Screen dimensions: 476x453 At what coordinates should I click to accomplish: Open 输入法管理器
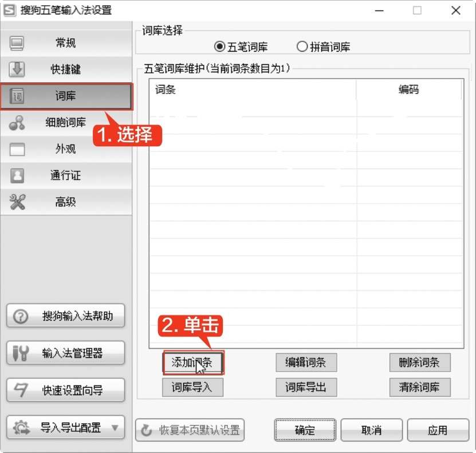(x=65, y=353)
